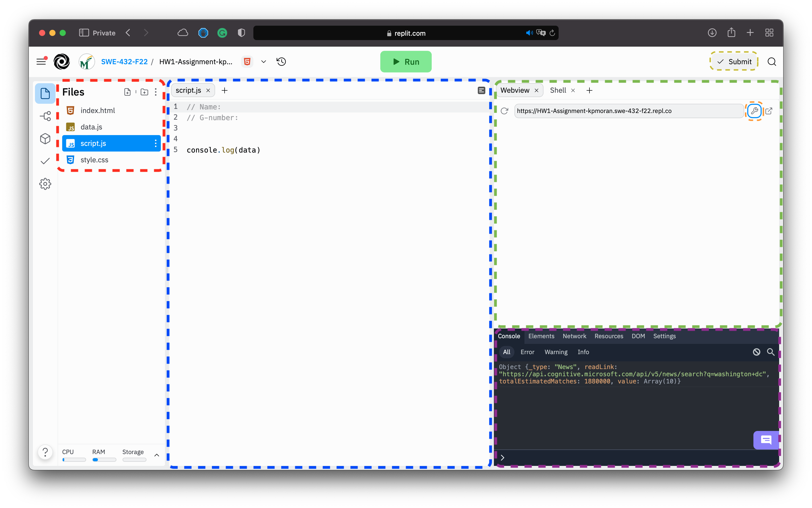Viewport: 812px width, 508px height.
Task: Add a new folder in Files
Action: (144, 92)
